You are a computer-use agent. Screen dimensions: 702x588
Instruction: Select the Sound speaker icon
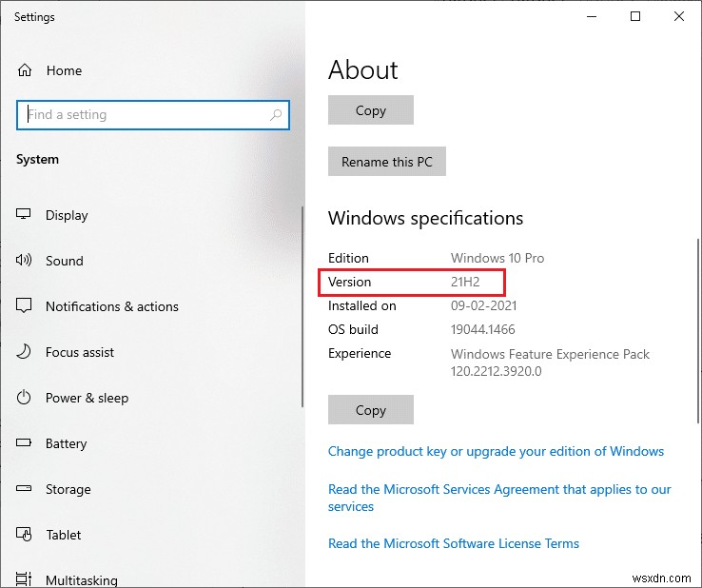23,260
